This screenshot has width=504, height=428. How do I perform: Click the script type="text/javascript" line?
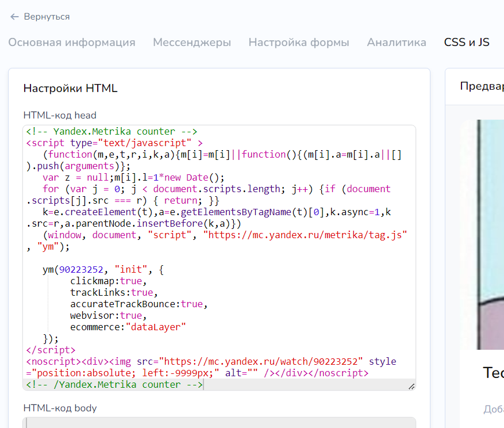coord(114,143)
